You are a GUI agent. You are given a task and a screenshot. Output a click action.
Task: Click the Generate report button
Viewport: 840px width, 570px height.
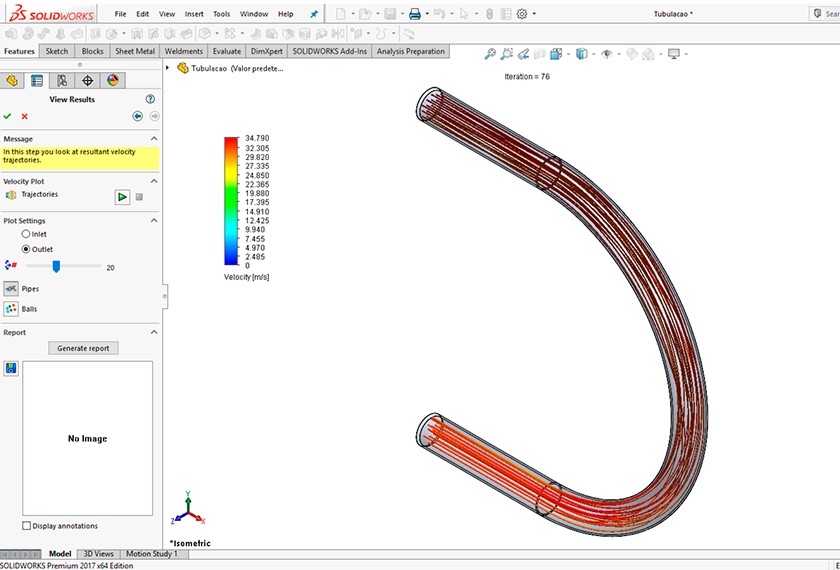(x=84, y=348)
